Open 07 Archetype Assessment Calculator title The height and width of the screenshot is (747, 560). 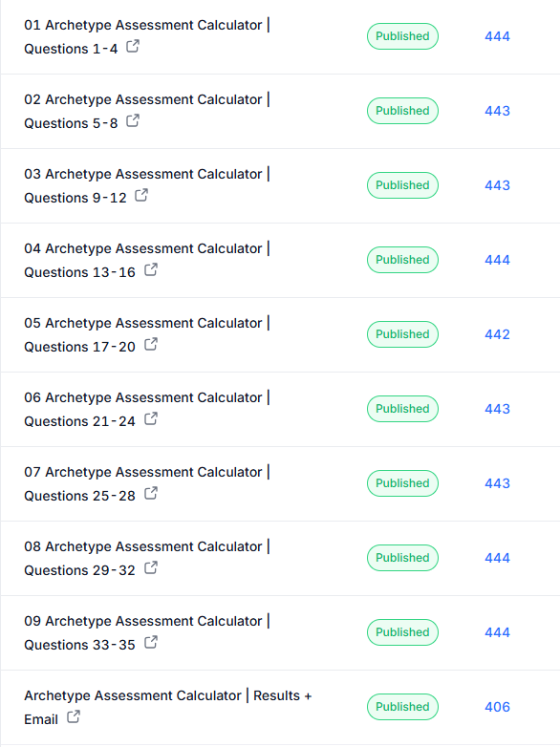click(147, 483)
